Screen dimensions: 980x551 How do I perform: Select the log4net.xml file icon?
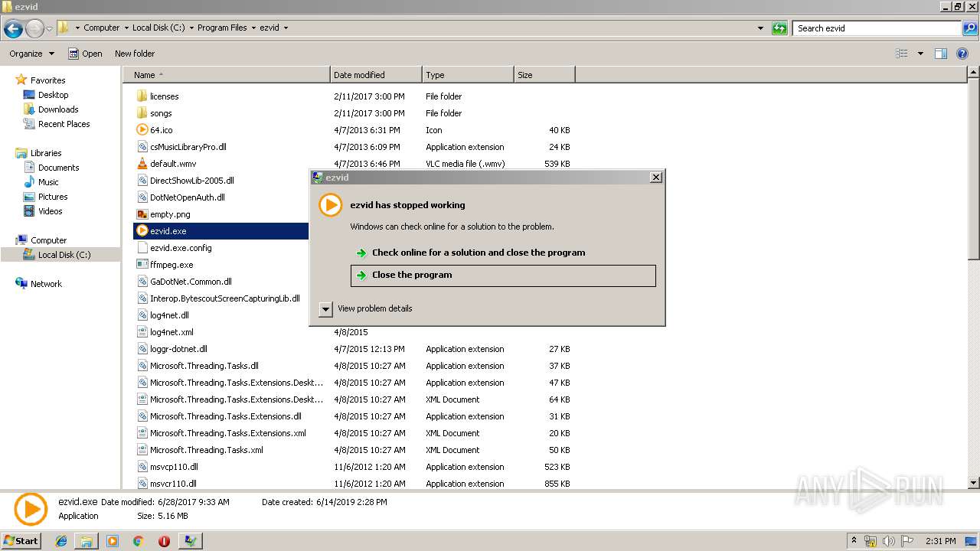(x=142, y=332)
